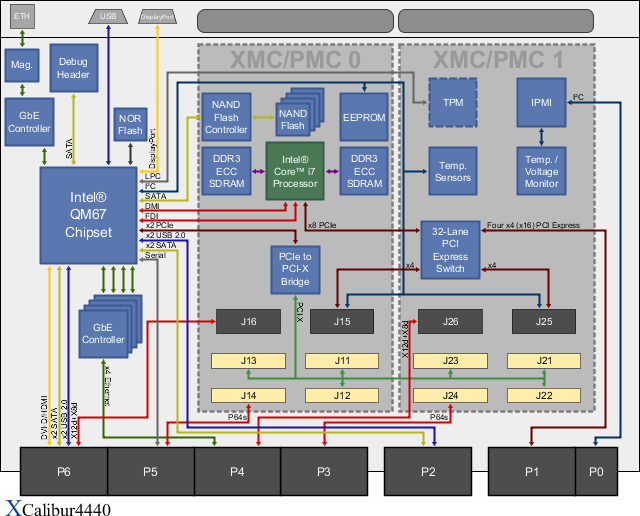The width and height of the screenshot is (640, 516).
Task: Click the J12 connector
Action: click(342, 395)
